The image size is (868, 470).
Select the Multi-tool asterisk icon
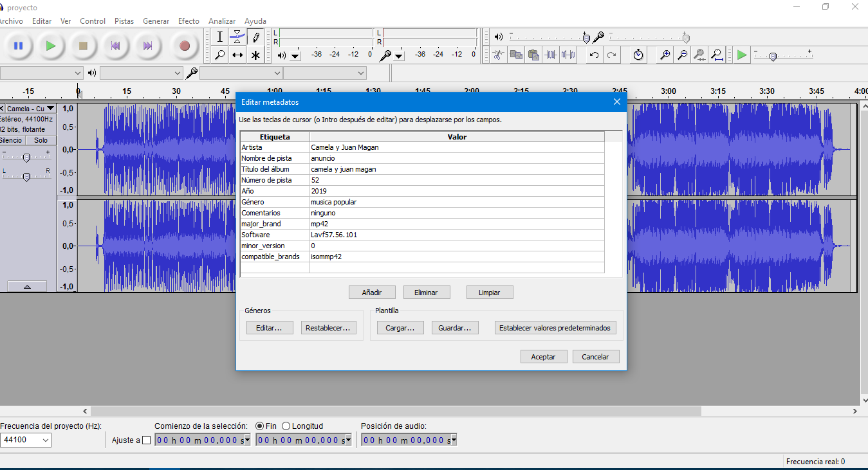pos(255,55)
